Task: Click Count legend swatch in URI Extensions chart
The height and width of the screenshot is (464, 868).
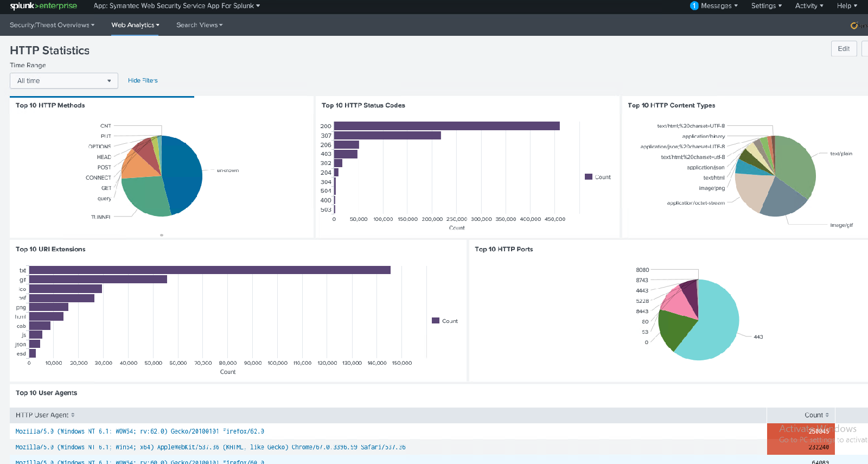Action: (435, 321)
